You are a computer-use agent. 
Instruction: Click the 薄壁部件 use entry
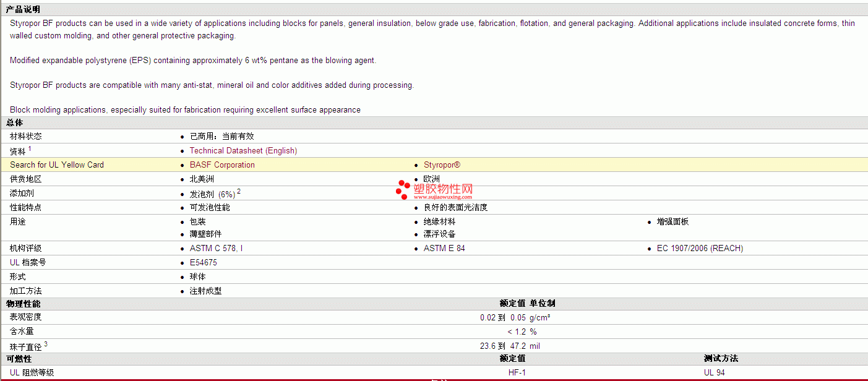[x=206, y=234]
